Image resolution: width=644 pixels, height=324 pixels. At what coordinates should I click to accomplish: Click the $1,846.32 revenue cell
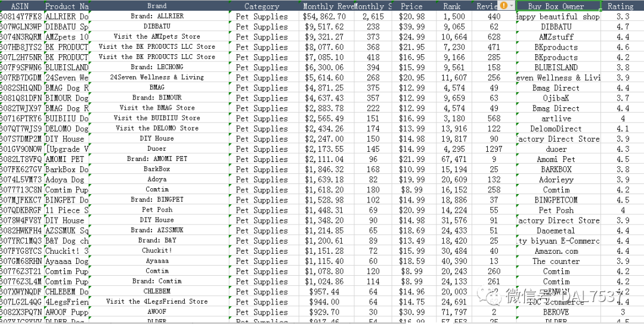click(326, 169)
